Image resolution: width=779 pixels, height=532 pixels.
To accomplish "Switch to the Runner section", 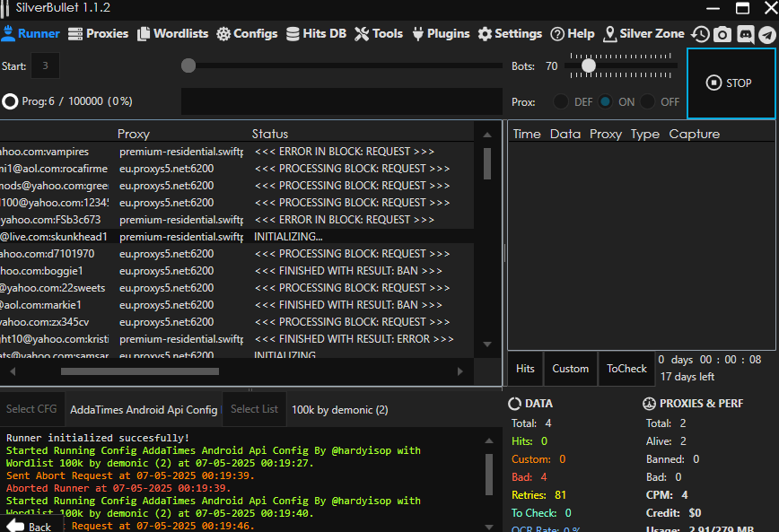I will coord(31,34).
